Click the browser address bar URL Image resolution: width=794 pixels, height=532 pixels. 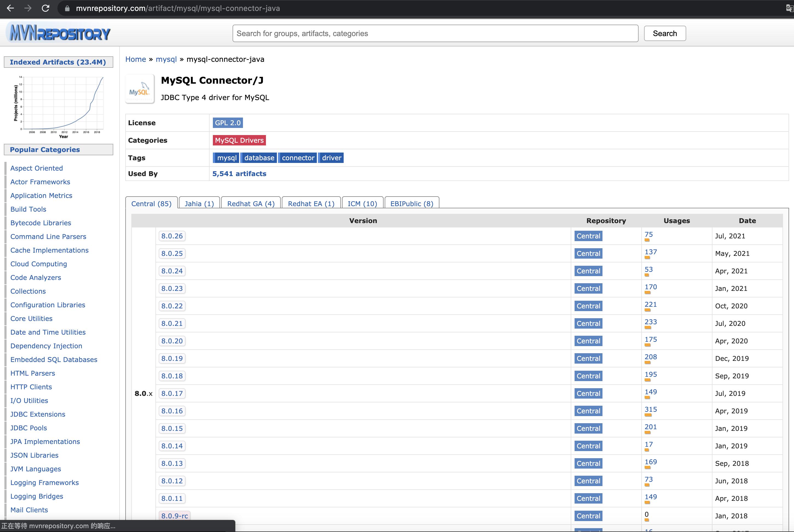coord(178,8)
